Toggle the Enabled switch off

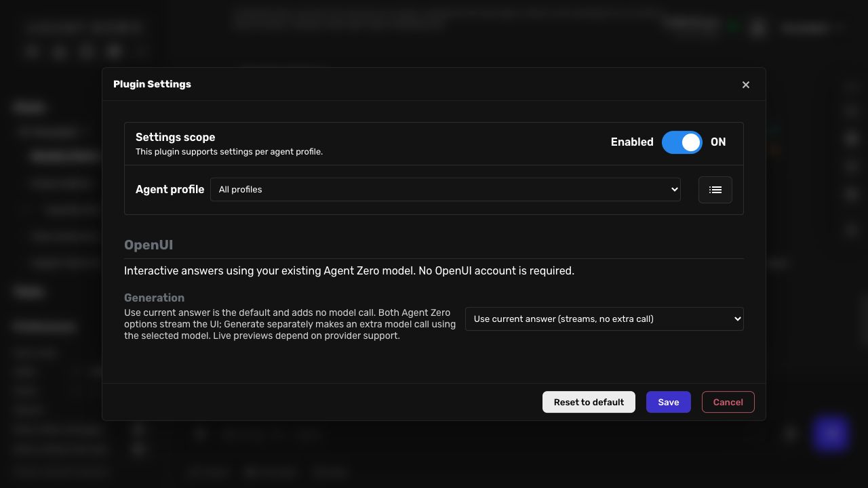tap(682, 142)
